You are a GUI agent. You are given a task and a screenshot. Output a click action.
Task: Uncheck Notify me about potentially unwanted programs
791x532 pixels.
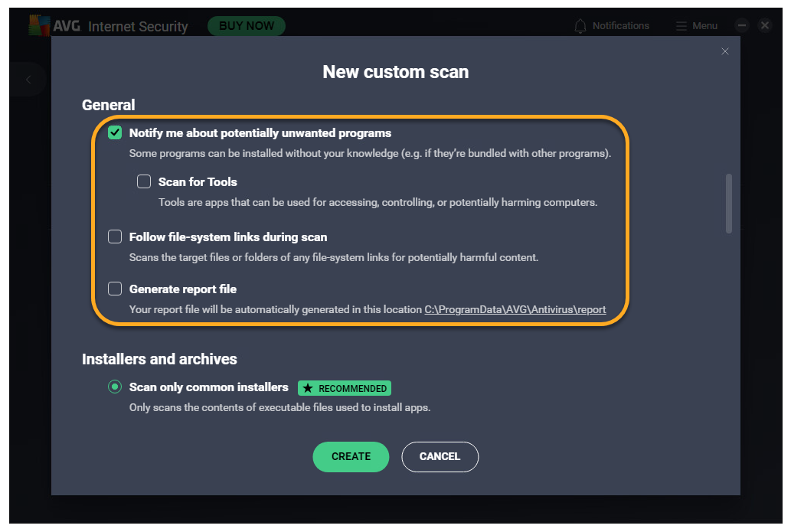coord(115,133)
